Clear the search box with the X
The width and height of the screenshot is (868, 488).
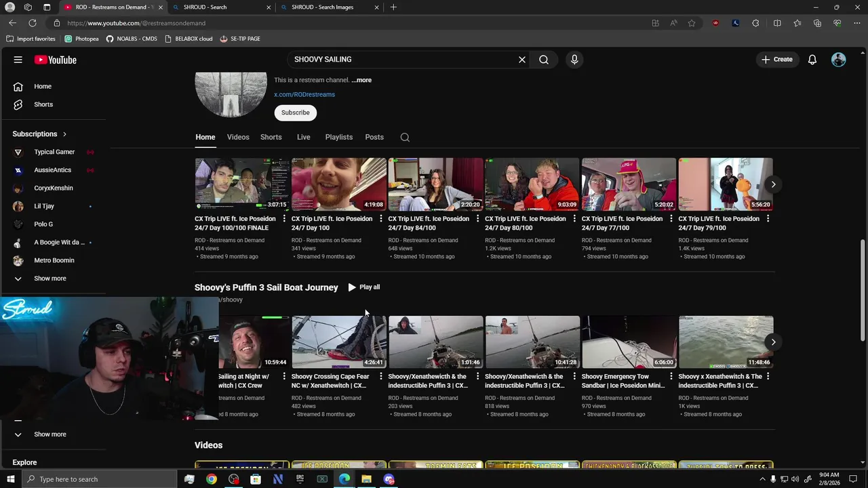click(x=522, y=60)
